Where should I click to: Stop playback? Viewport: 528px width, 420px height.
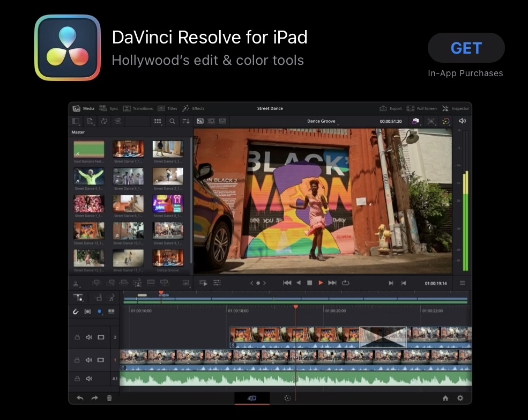[x=309, y=283]
